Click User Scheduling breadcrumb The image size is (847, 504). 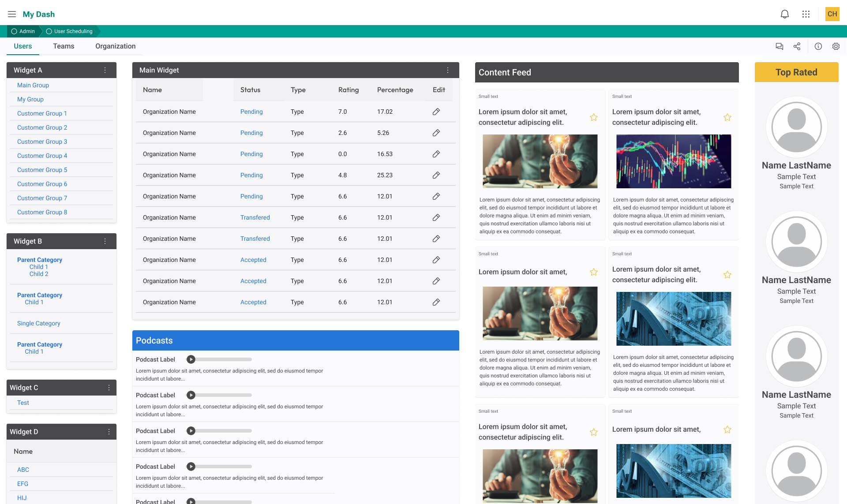[x=73, y=31]
